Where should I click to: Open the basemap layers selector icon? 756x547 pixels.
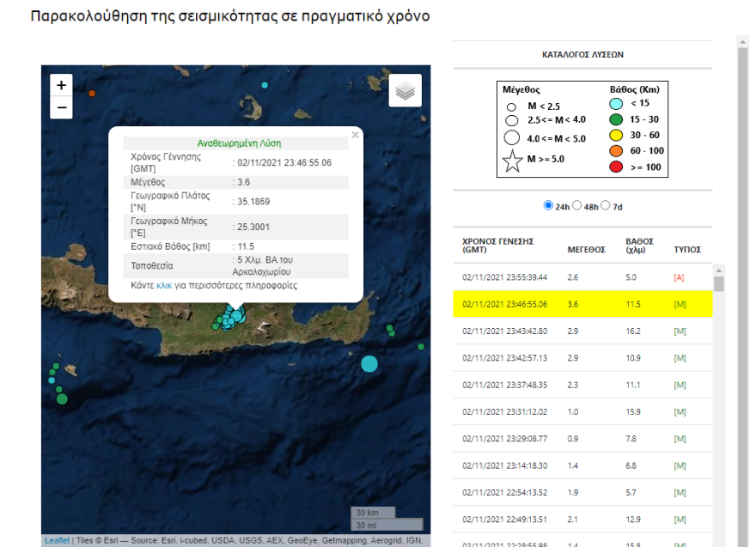[x=404, y=90]
